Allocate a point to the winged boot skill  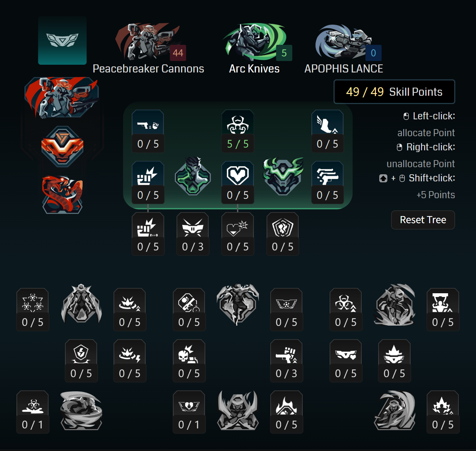[327, 131]
